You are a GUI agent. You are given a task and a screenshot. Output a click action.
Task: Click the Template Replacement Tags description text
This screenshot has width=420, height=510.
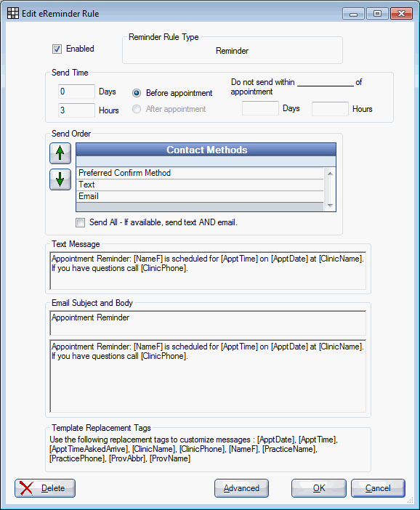tap(193, 449)
